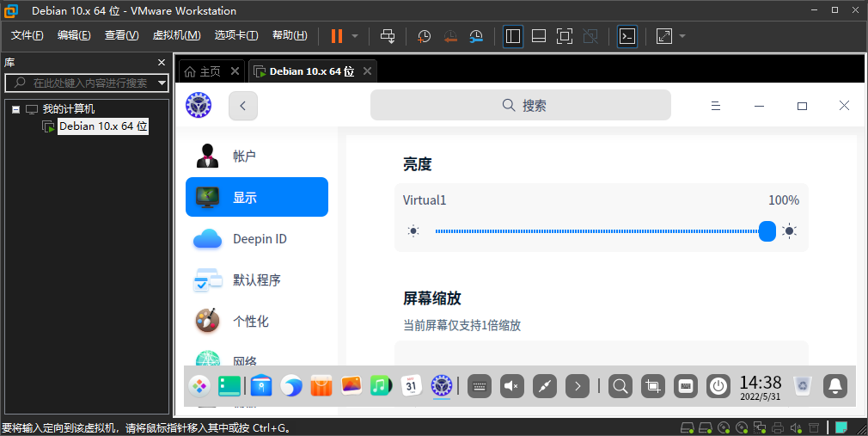Close the 库 library panel
Viewport: 868px width, 436px height.
pos(161,63)
